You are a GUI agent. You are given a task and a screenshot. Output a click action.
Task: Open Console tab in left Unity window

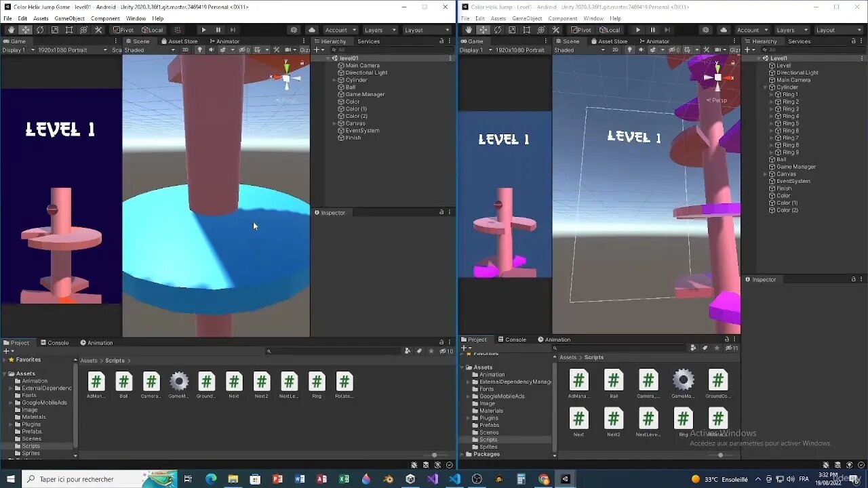pos(54,343)
